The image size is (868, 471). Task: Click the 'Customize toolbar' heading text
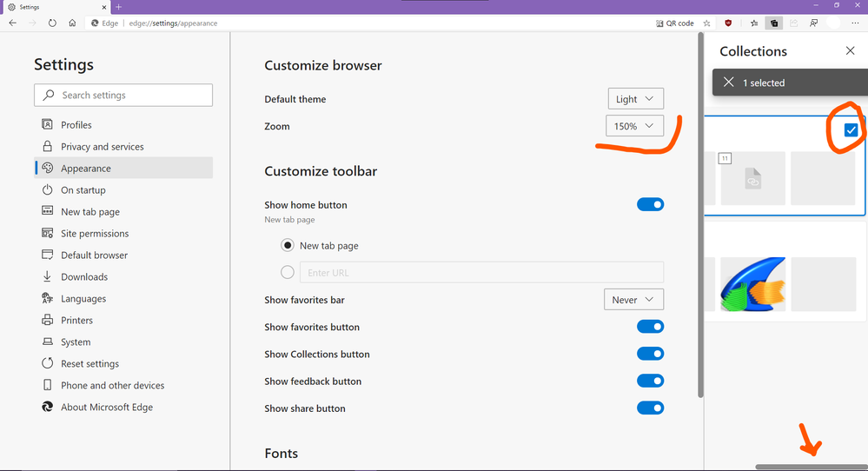tap(321, 171)
